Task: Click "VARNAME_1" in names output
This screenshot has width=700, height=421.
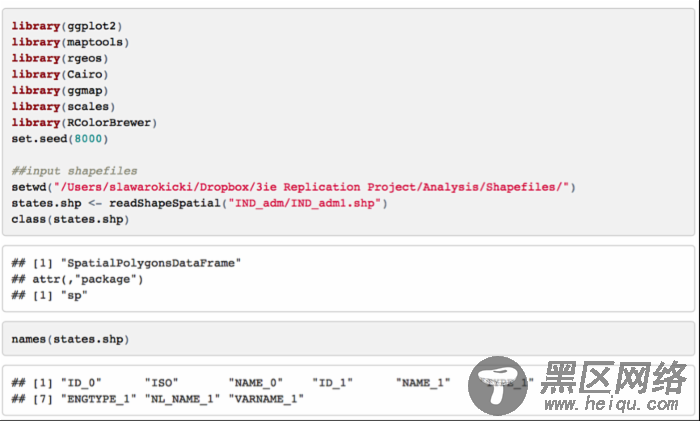Action: click(266, 399)
